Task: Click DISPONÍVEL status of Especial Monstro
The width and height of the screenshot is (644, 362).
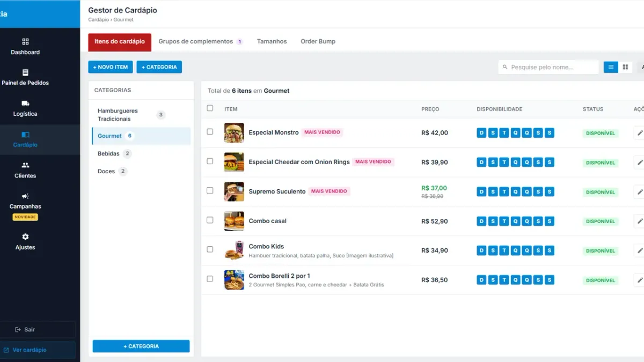Action: click(x=601, y=134)
